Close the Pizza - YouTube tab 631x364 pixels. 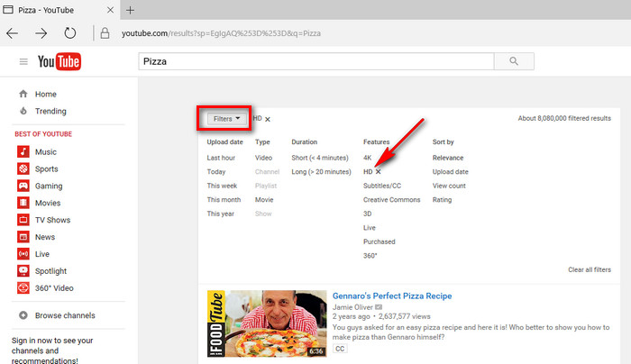(110, 10)
